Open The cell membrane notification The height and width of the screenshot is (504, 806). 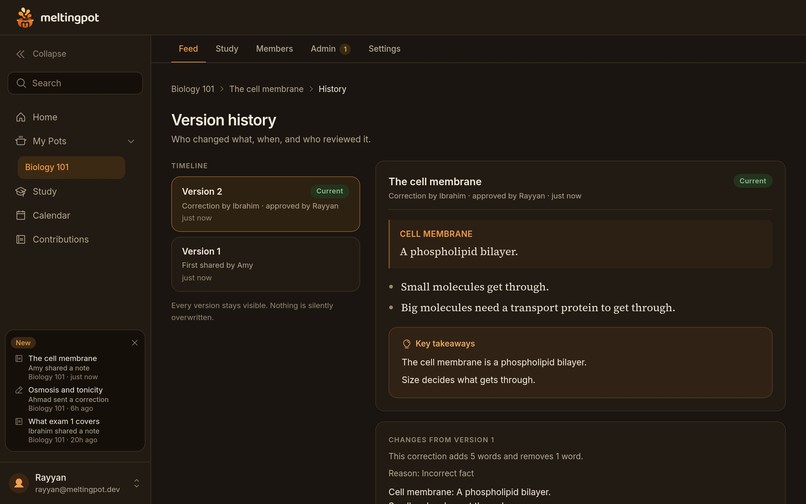tap(77, 367)
